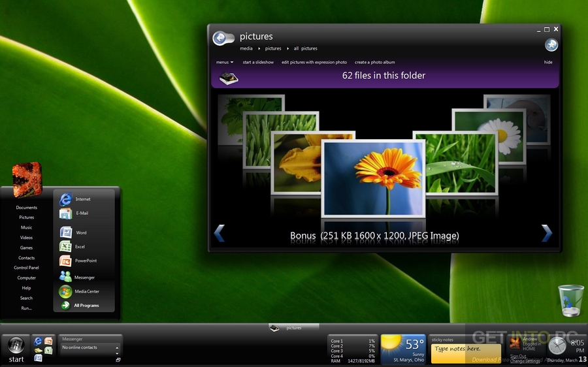This screenshot has width=588, height=367.
Task: Launch PowerPoint from start menu
Action: [x=78, y=261]
